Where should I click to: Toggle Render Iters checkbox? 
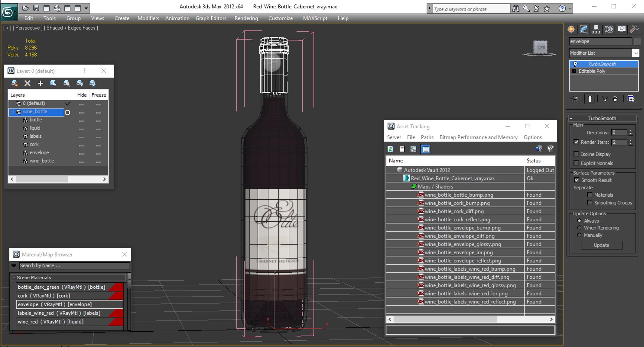(576, 142)
